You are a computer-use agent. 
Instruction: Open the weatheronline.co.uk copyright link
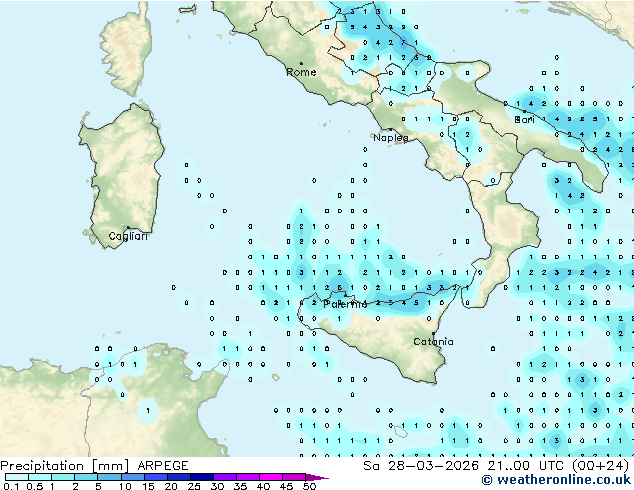point(556,480)
